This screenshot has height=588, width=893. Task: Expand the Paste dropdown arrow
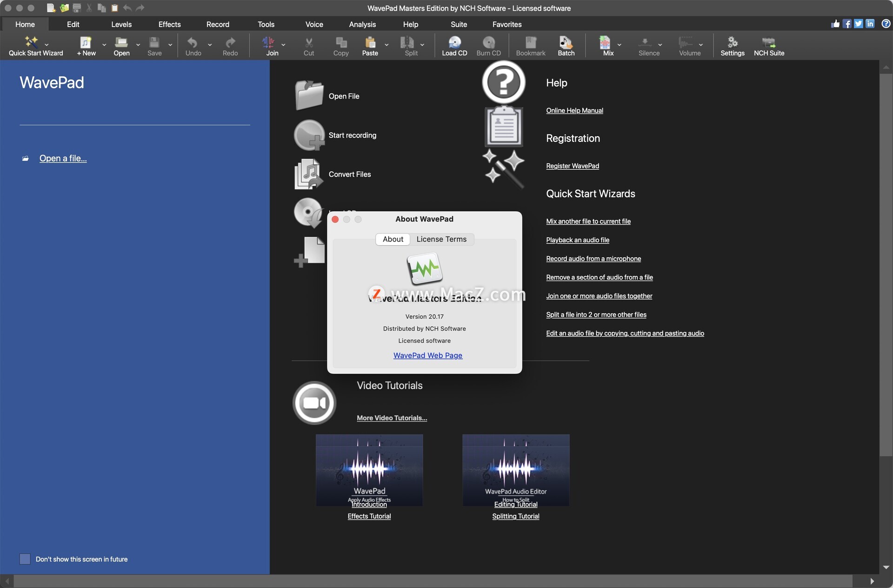[387, 45]
